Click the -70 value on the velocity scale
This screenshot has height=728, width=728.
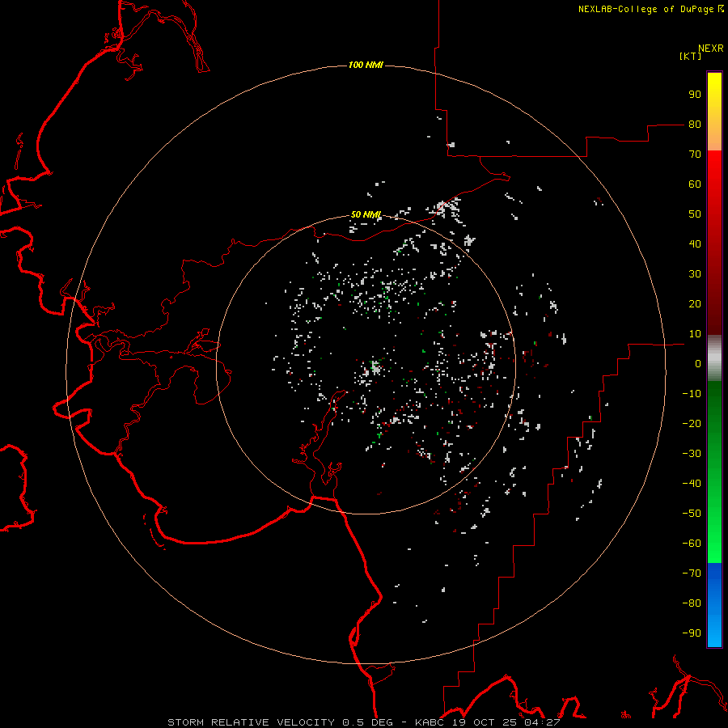[x=692, y=573]
